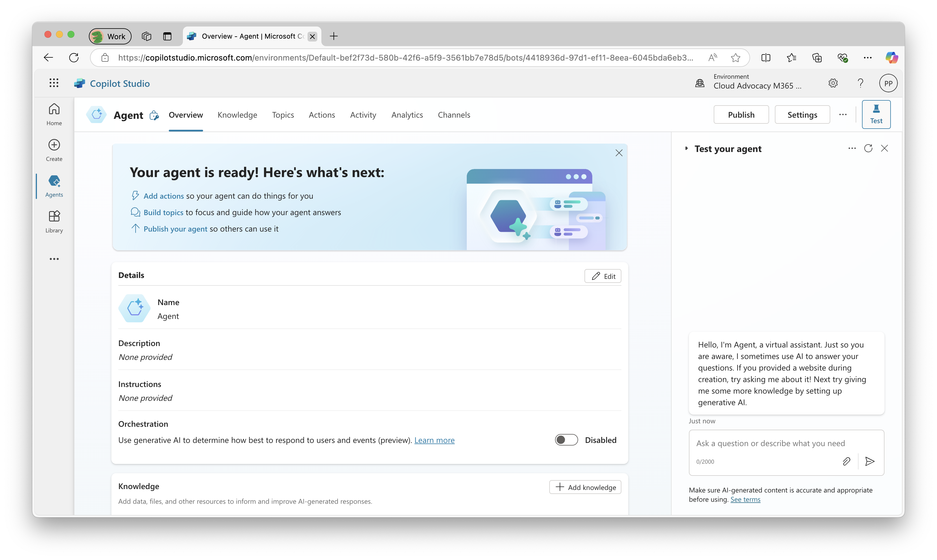Expand sidebar more options ellipsis
The height and width of the screenshot is (560, 937).
54,259
